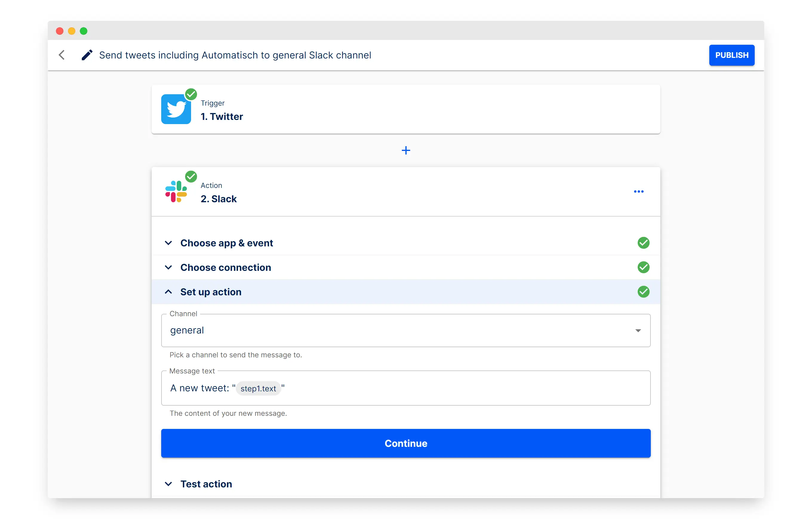Click the PUBLISH button

(x=731, y=55)
